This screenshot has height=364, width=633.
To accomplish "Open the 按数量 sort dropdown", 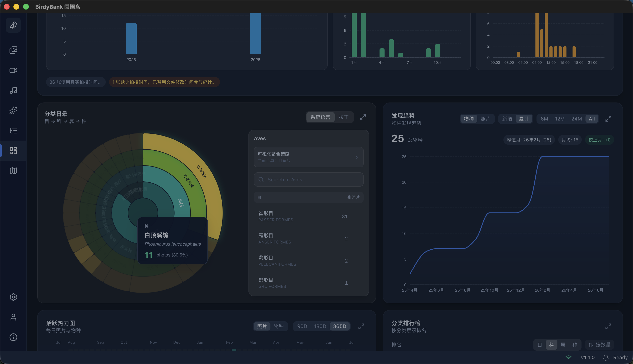I will point(599,345).
